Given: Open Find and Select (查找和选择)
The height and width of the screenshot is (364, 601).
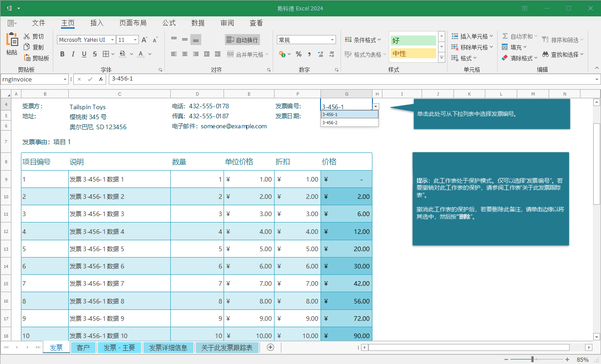Looking at the screenshot, I should pos(563,55).
